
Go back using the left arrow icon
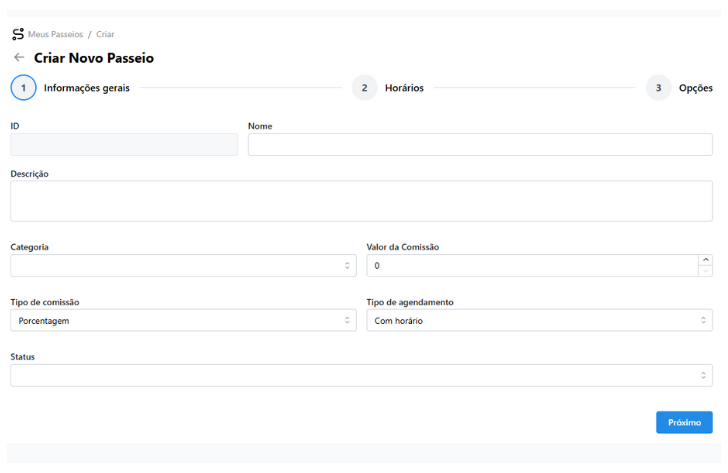pos(19,58)
